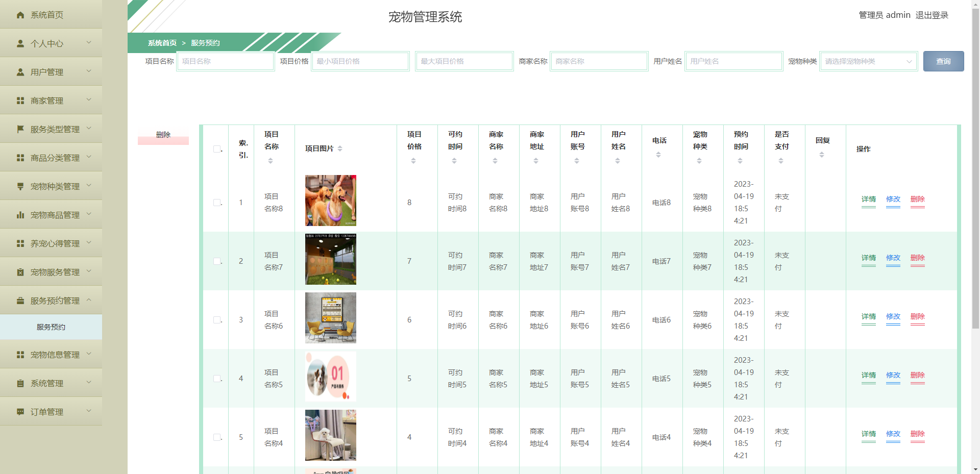Sort by 项目价格 using its sort arrows
Screen dimensions: 980x474
point(413,161)
